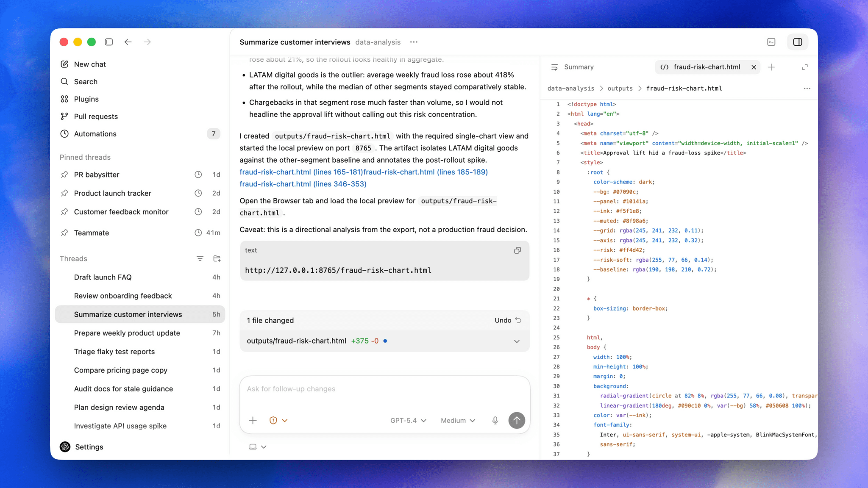868x488 pixels.
Task: Open the breadcrumb overflow menu
Action: tap(807, 88)
